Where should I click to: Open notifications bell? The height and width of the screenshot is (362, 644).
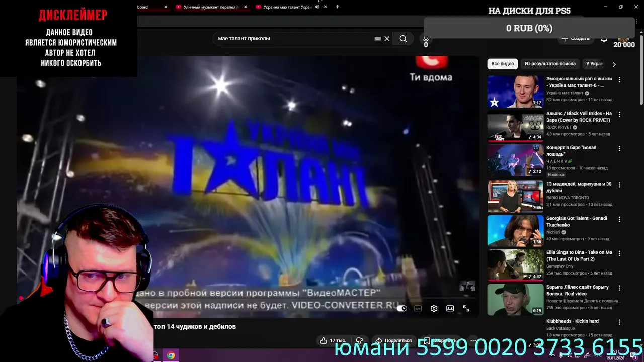[x=604, y=39]
